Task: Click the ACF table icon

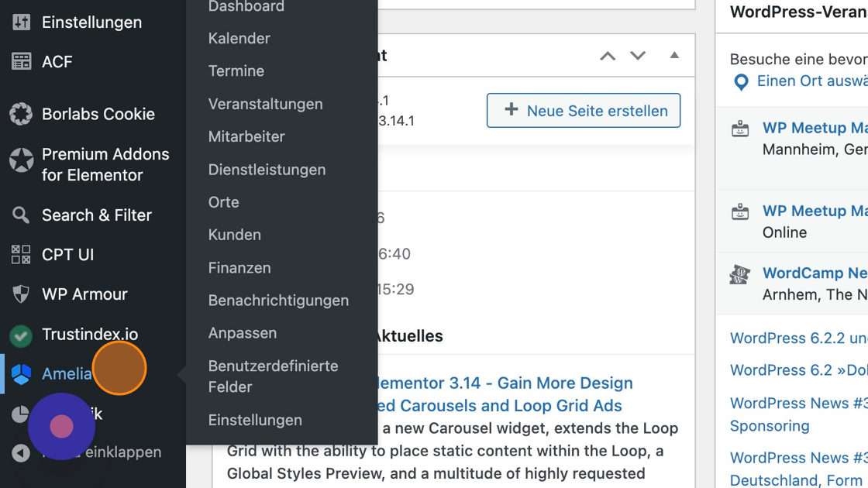Action: [x=21, y=61]
